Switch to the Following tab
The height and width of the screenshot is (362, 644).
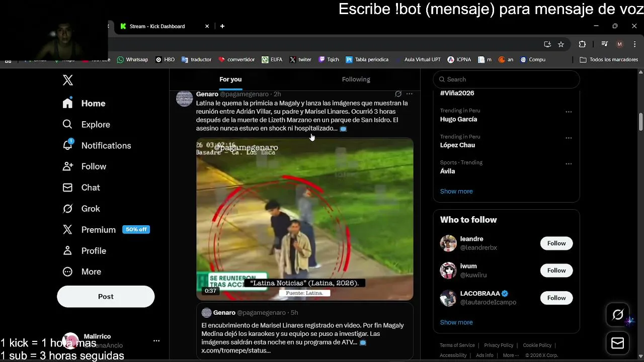click(356, 79)
